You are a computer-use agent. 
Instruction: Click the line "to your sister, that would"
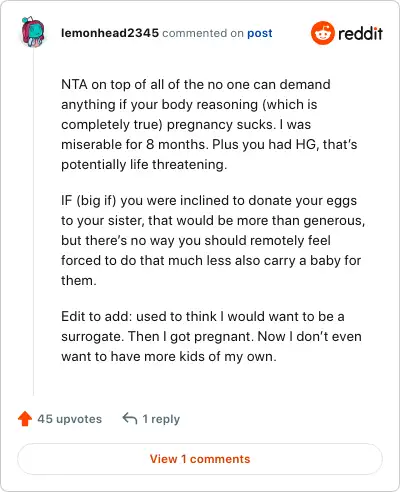point(213,220)
